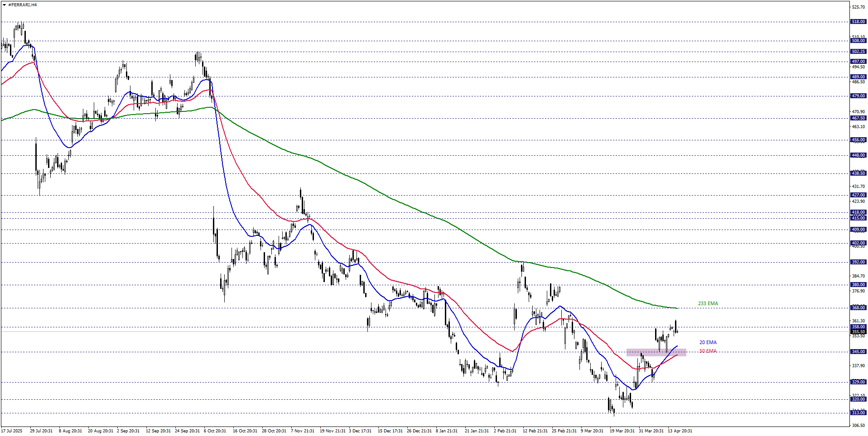Click the 345.00 price level tag
The width and height of the screenshot is (868, 436).
[858, 352]
